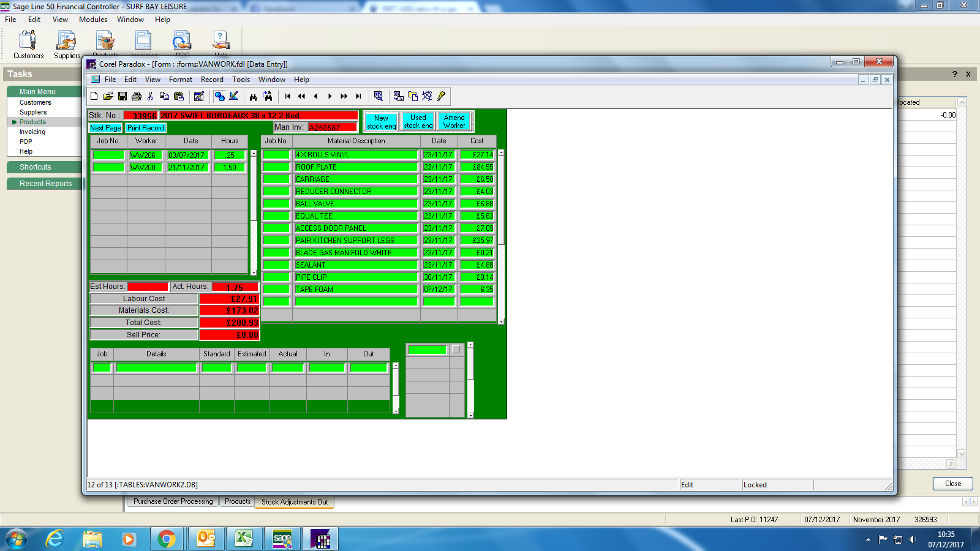This screenshot has width=980, height=551.
Task: Click the spider-web Experts toolbar icon
Action: 427,96
